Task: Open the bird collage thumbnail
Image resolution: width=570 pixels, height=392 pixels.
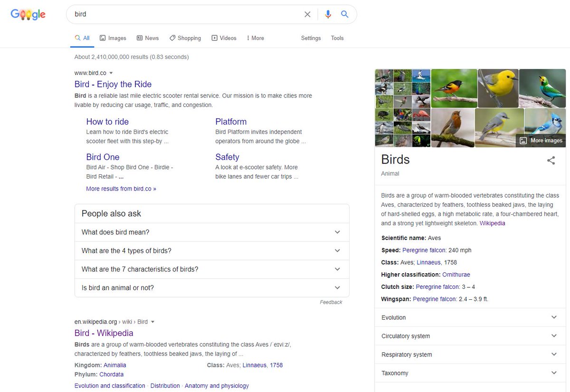Action: click(403, 108)
